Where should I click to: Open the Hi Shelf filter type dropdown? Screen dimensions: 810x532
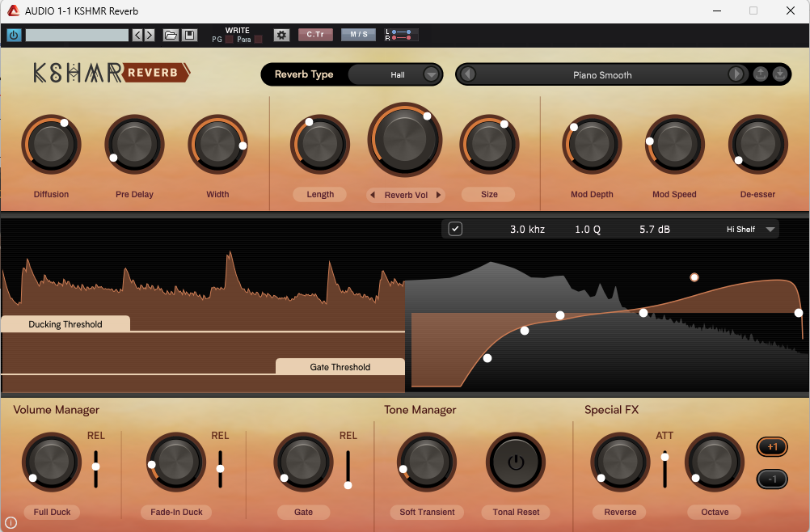pyautogui.click(x=750, y=230)
